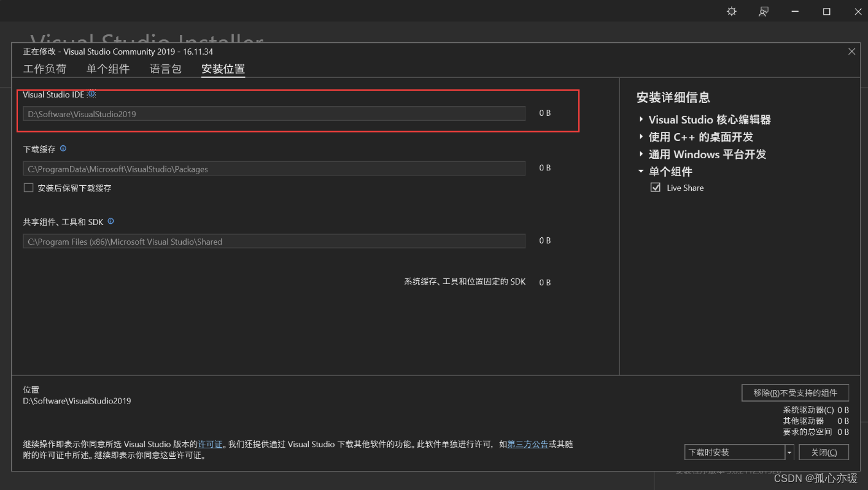Click info icon beside Visual Studio IDE label
Image resolution: width=868 pixels, height=490 pixels.
coord(91,94)
